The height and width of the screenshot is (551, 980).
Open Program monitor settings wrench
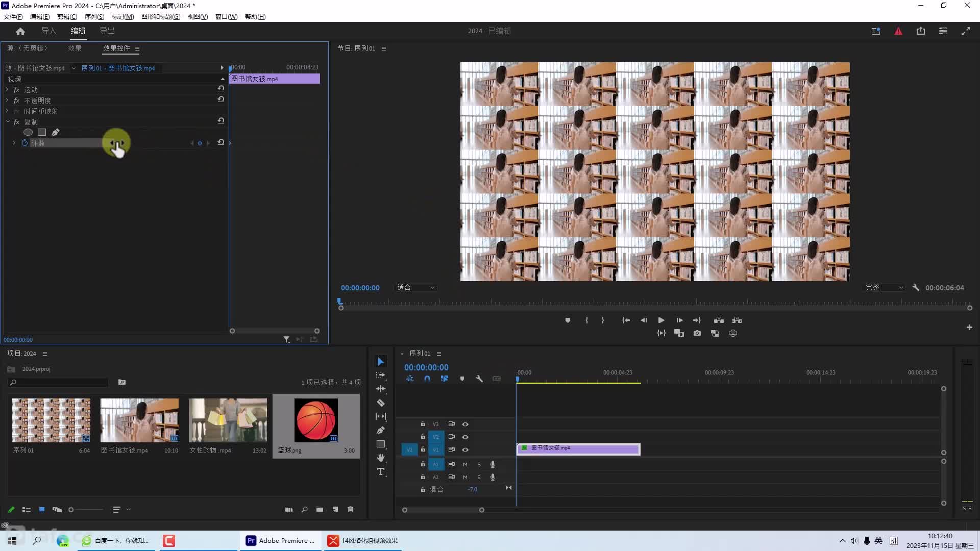(x=916, y=288)
